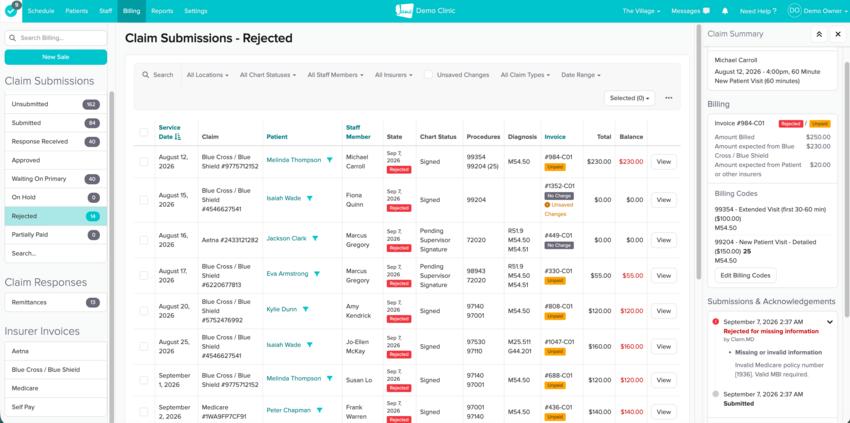Collapse the September 7 rejection entry chevron
Screen dimensions: 850x423
pyautogui.click(x=829, y=322)
